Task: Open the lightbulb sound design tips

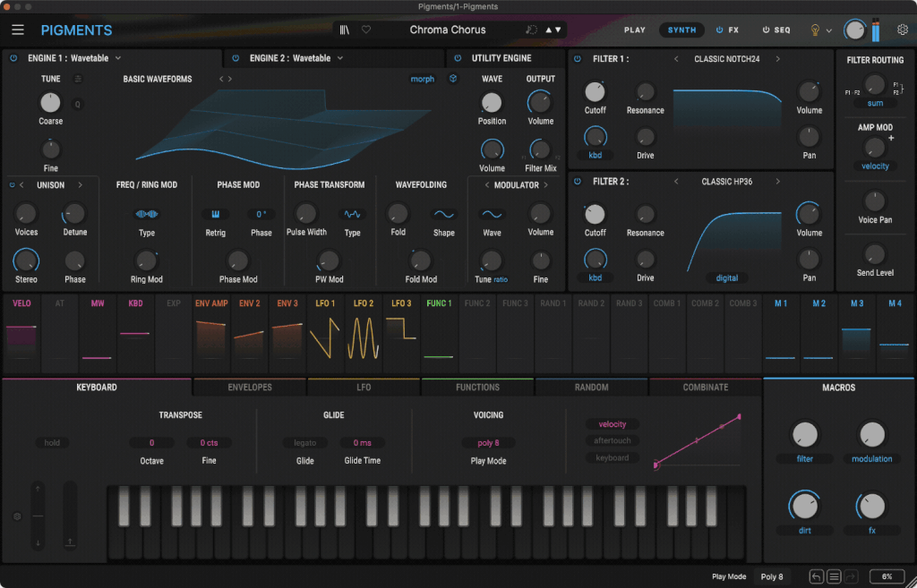Action: (x=815, y=30)
